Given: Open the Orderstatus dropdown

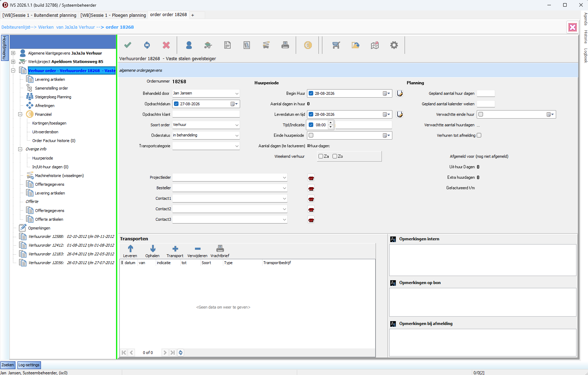Looking at the screenshot, I should click(237, 135).
